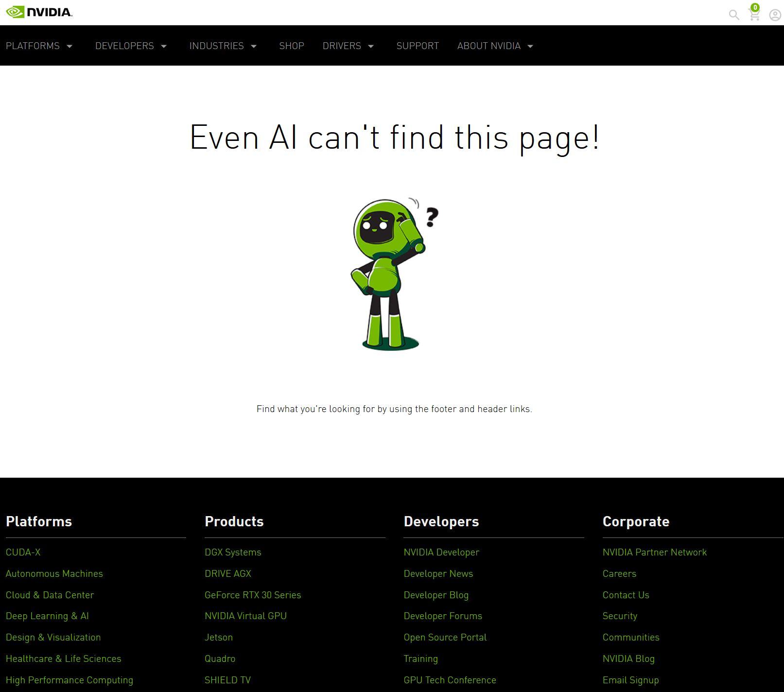Visit the Cloud & Data Center link

coord(50,595)
